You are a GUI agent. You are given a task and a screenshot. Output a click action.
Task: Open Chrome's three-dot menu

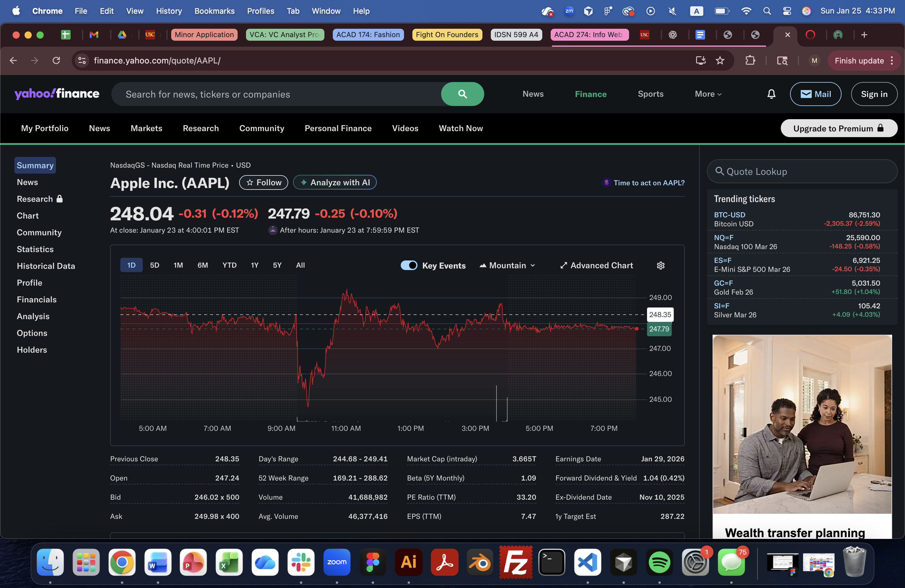point(892,60)
